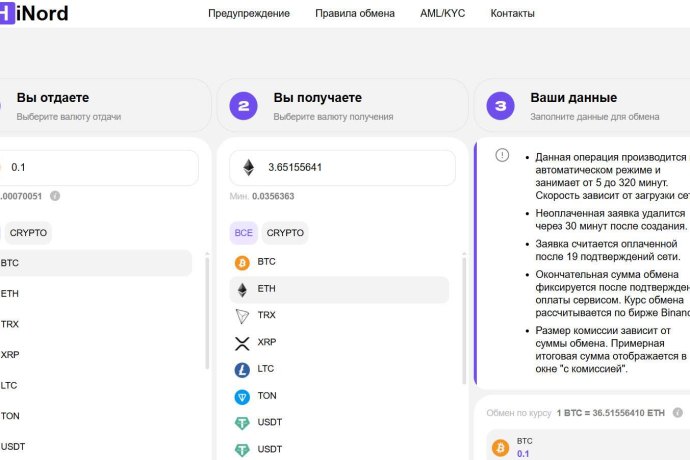Click the give list scrollbar
This screenshot has width=690, height=460.
pos(207,312)
